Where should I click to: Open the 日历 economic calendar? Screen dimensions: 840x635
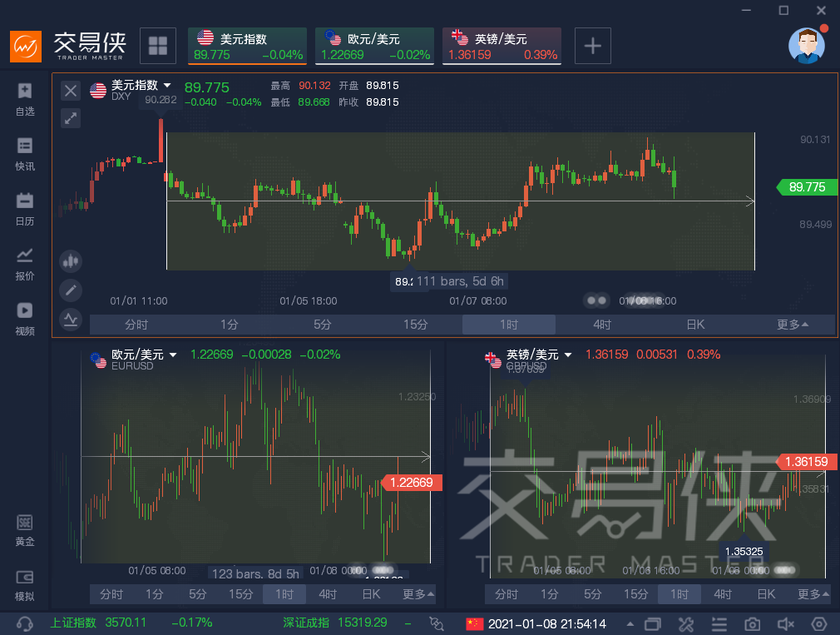point(25,208)
